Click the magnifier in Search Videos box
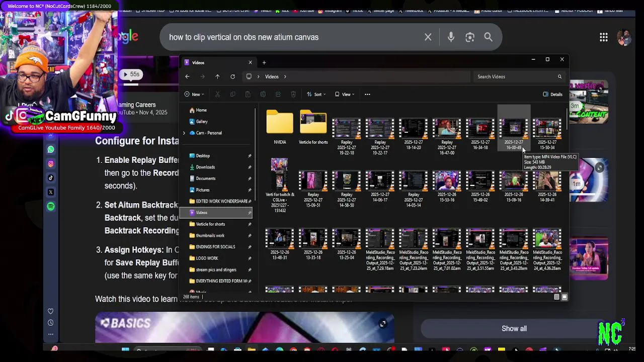 click(x=559, y=77)
